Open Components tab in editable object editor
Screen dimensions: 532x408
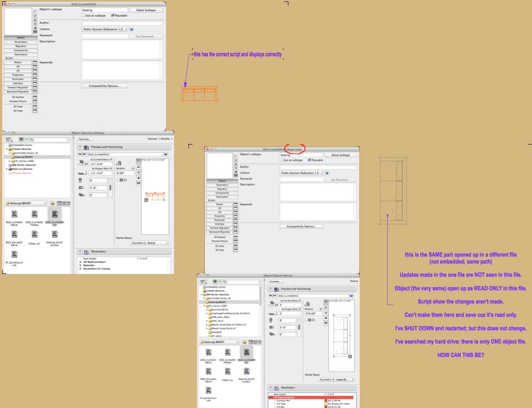(x=21, y=50)
